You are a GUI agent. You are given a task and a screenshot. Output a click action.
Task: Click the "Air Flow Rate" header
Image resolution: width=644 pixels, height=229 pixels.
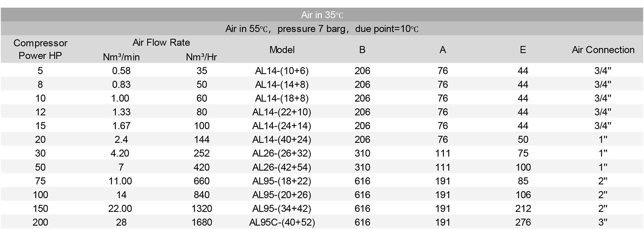(x=161, y=43)
